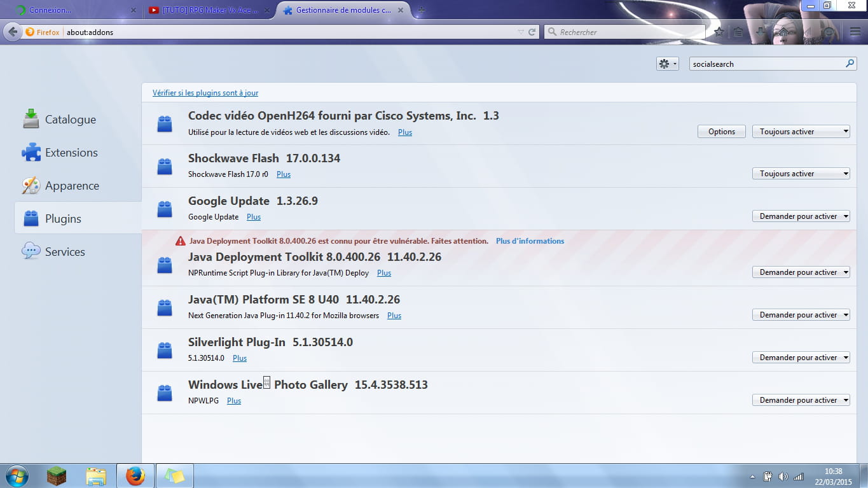
Task: Open a new tab with plus button
Action: coord(421,10)
